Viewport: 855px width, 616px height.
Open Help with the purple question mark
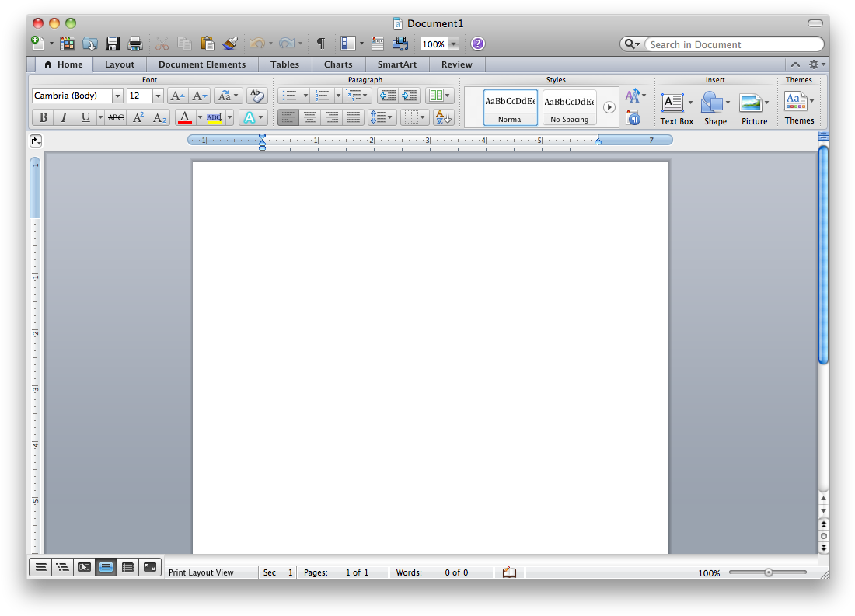coord(478,44)
